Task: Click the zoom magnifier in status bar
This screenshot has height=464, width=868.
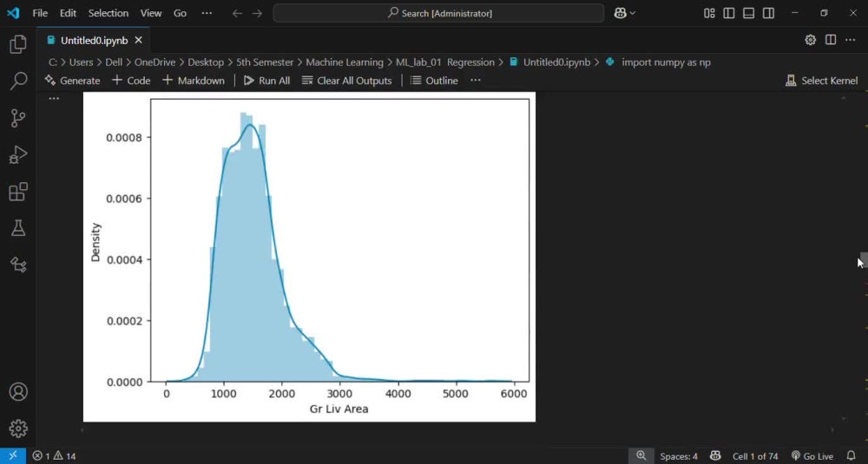Action: pos(641,455)
